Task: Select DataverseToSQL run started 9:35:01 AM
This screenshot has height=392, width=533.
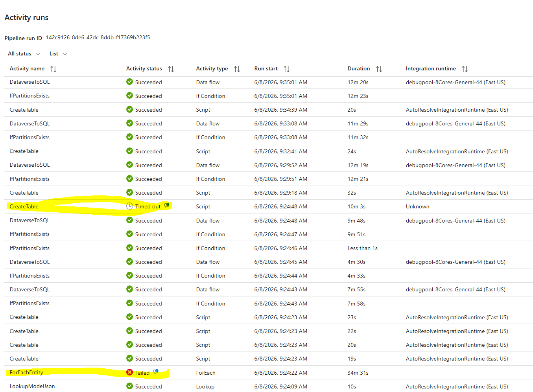Action: (x=30, y=82)
